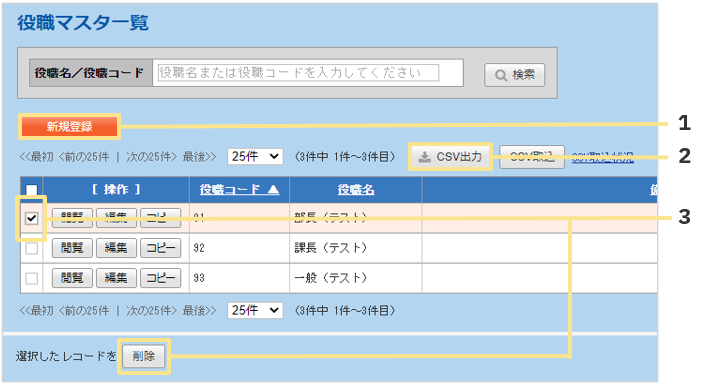Check the 一般(テスト) row checkbox
Screen dimensions: 701x385
coord(31,278)
